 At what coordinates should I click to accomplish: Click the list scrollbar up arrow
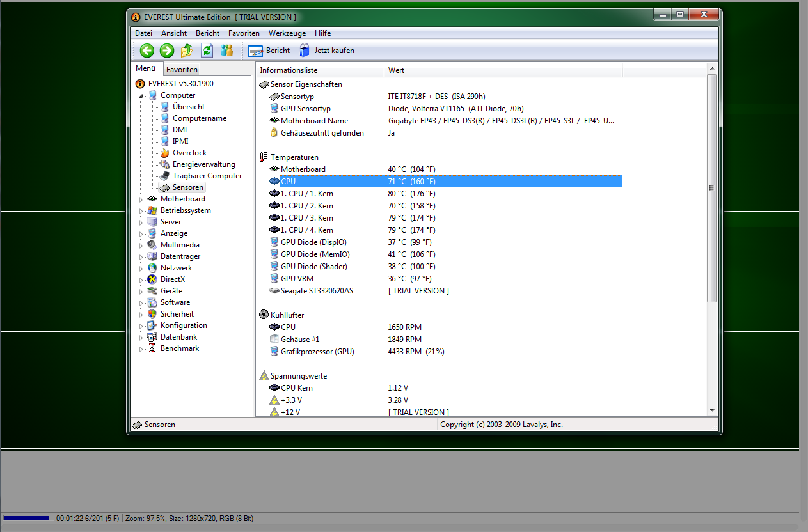(712, 68)
